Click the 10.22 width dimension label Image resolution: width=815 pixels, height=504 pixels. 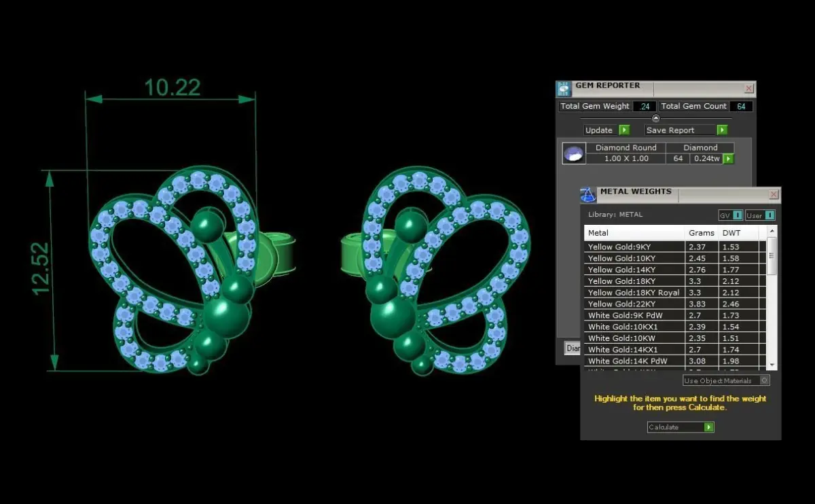tap(173, 87)
